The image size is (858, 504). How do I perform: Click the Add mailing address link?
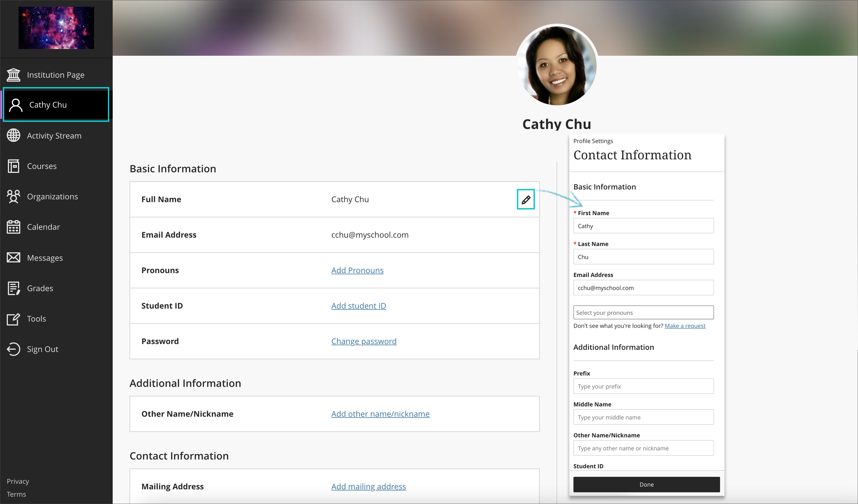click(368, 486)
